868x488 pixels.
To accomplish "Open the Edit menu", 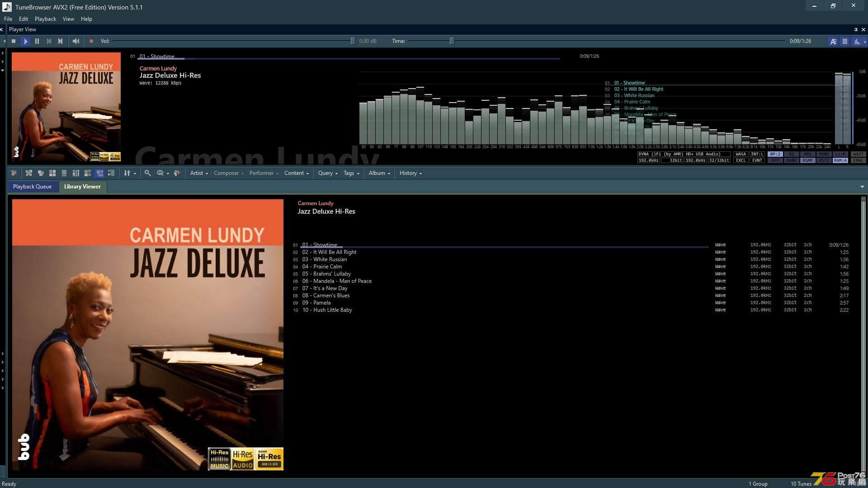I will point(24,19).
